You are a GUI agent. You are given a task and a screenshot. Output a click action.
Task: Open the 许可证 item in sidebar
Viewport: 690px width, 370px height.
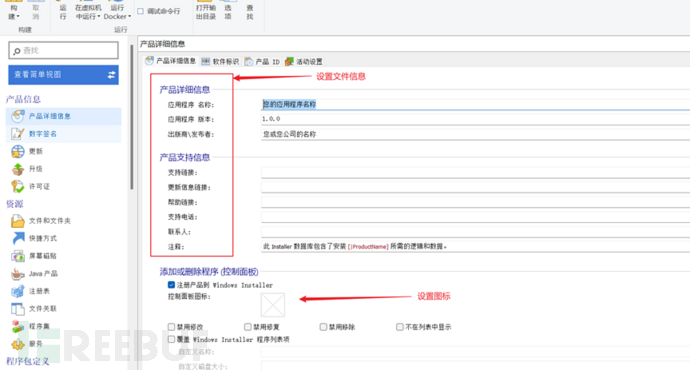pos(31,187)
